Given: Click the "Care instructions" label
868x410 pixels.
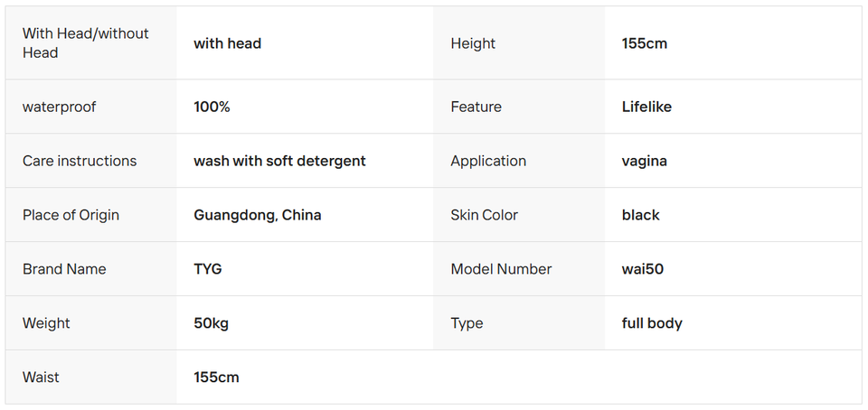Looking at the screenshot, I should click(80, 161).
